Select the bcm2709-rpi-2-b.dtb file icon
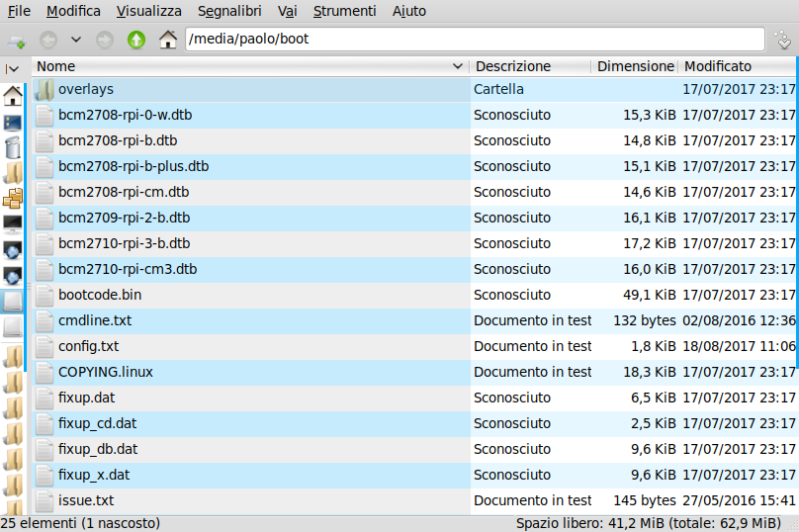799x532 pixels. (44, 219)
